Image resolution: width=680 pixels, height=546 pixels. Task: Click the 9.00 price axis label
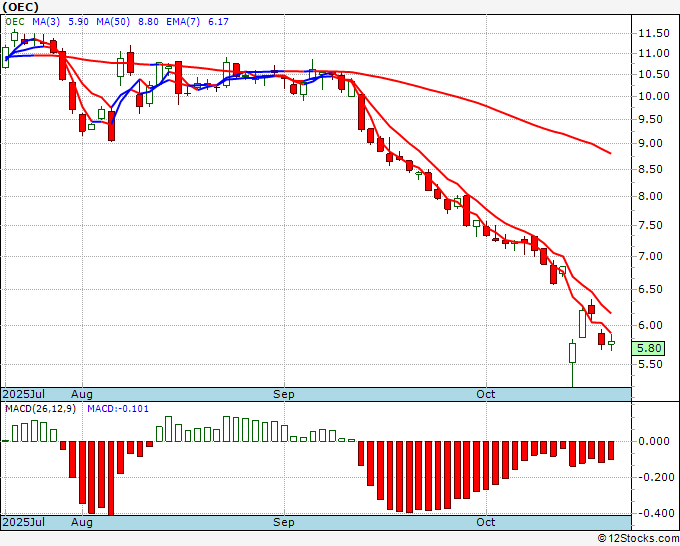point(650,144)
